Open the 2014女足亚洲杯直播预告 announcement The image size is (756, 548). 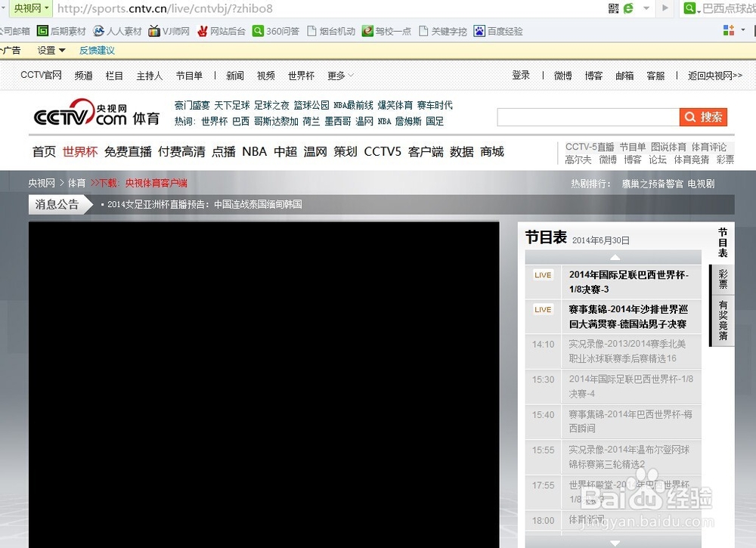[x=205, y=204]
